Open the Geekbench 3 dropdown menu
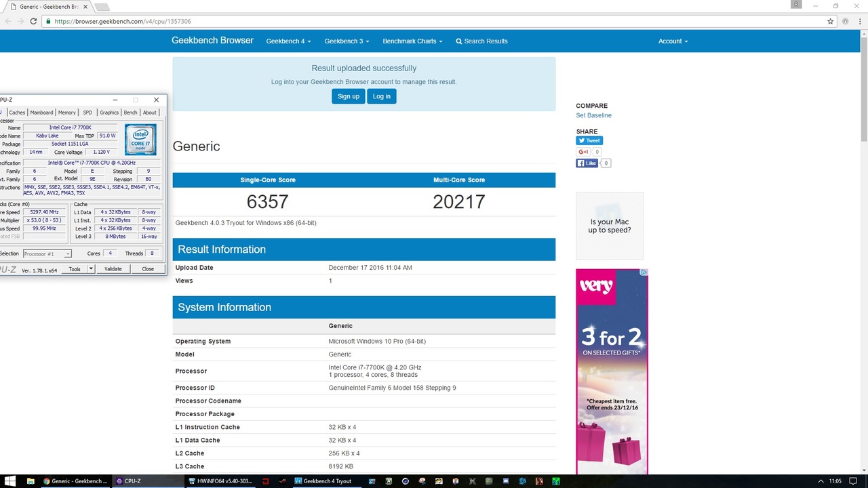This screenshot has height=488, width=868. click(347, 41)
